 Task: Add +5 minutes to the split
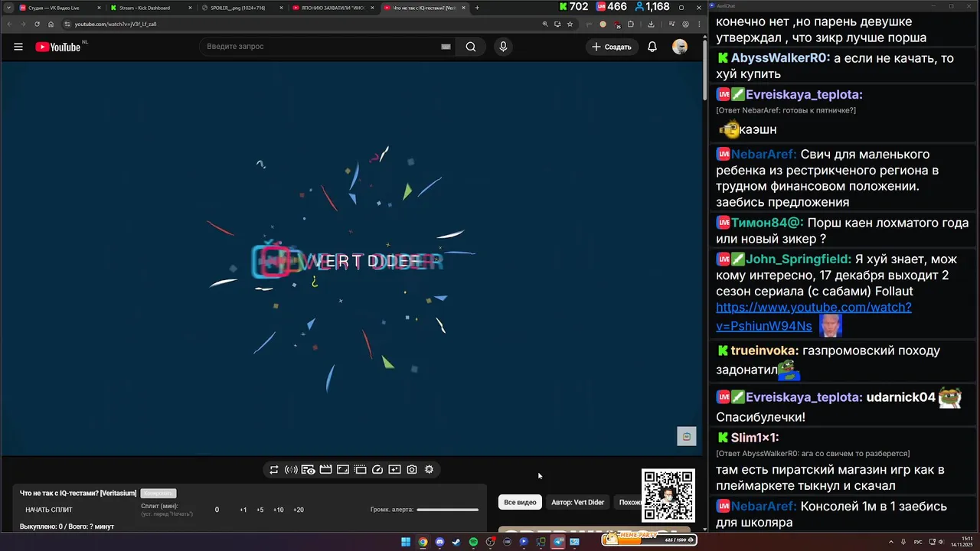coord(260,510)
